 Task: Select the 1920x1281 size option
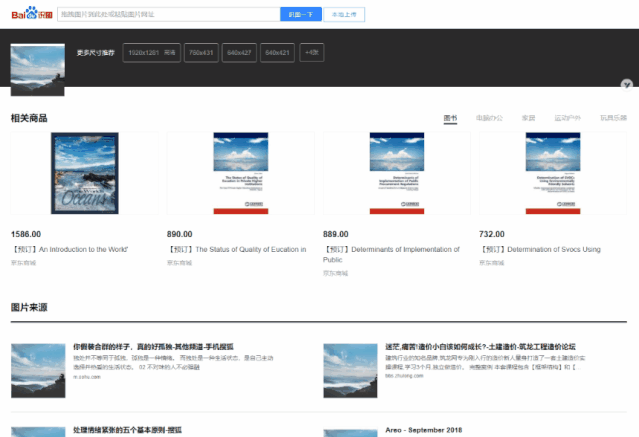coord(151,52)
